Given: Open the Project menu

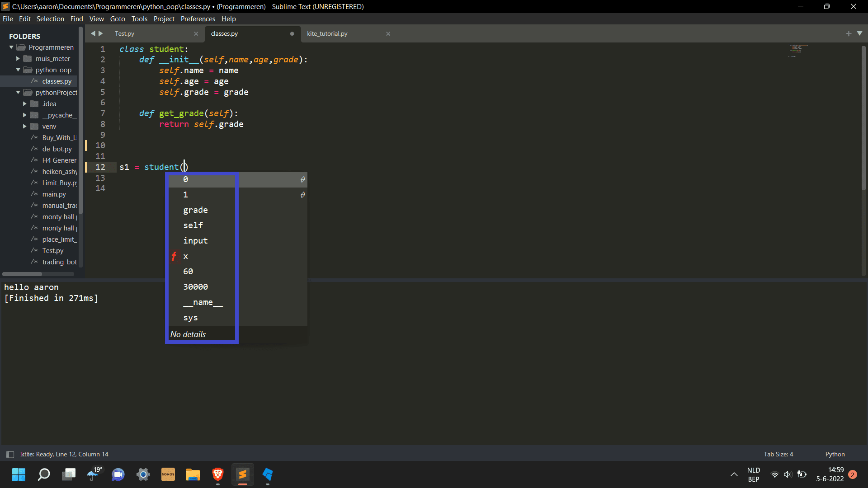Looking at the screenshot, I should click(164, 19).
